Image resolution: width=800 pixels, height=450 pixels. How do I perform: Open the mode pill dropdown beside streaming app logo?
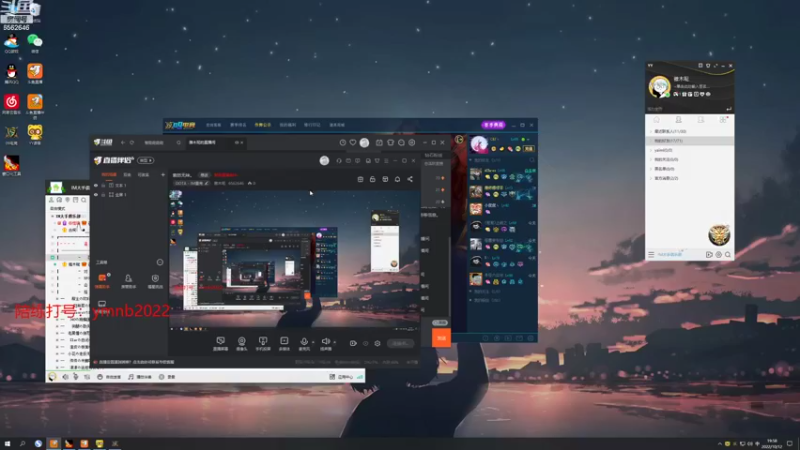pos(145,161)
